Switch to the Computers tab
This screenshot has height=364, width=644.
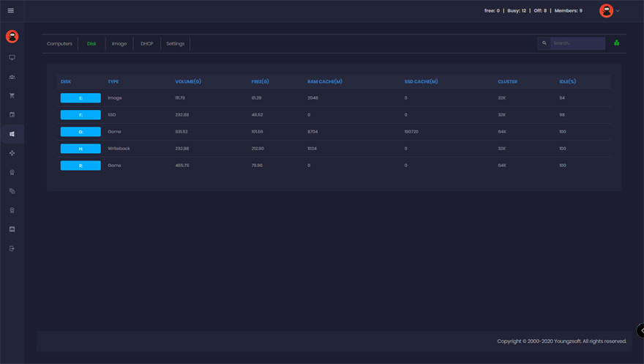(59, 44)
